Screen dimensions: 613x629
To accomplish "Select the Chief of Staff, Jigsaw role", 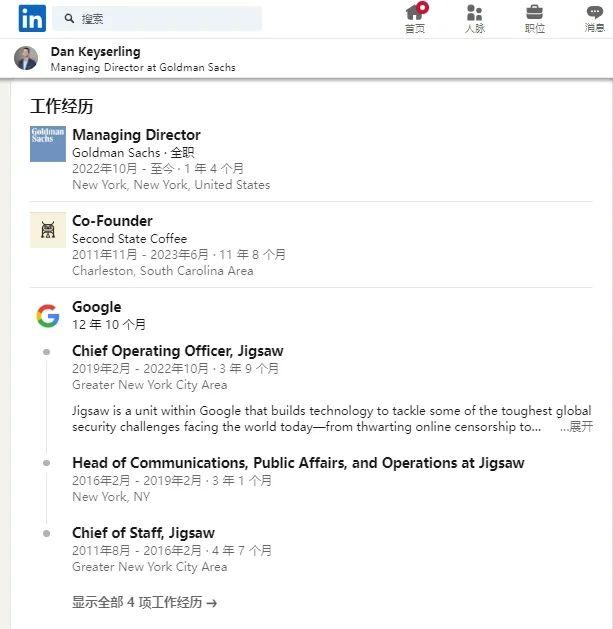I will tap(143, 533).
